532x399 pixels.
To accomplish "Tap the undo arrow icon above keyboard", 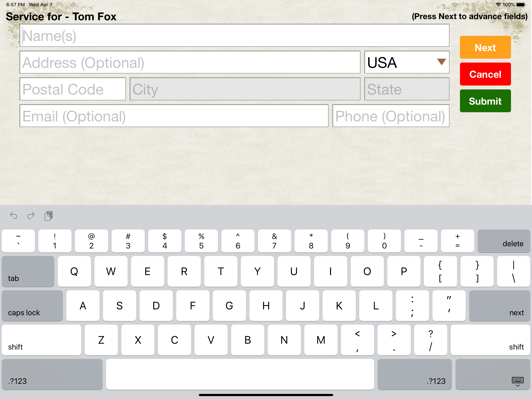I will click(x=14, y=215).
